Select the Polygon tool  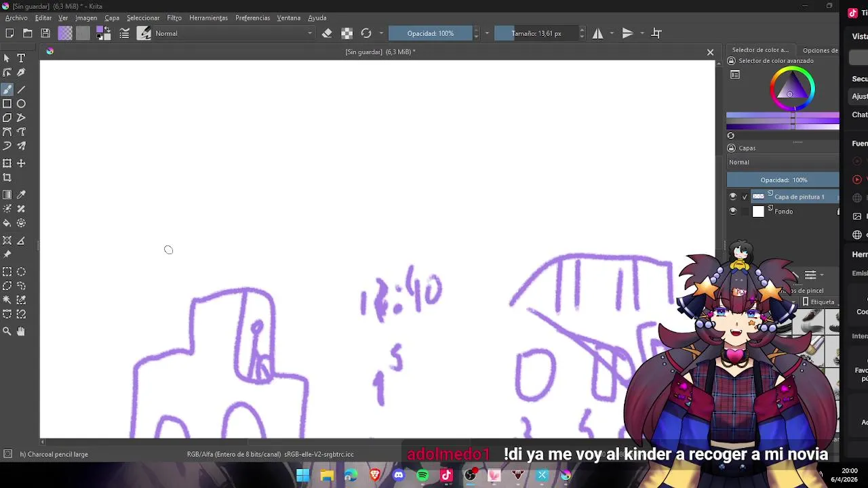pos(7,118)
